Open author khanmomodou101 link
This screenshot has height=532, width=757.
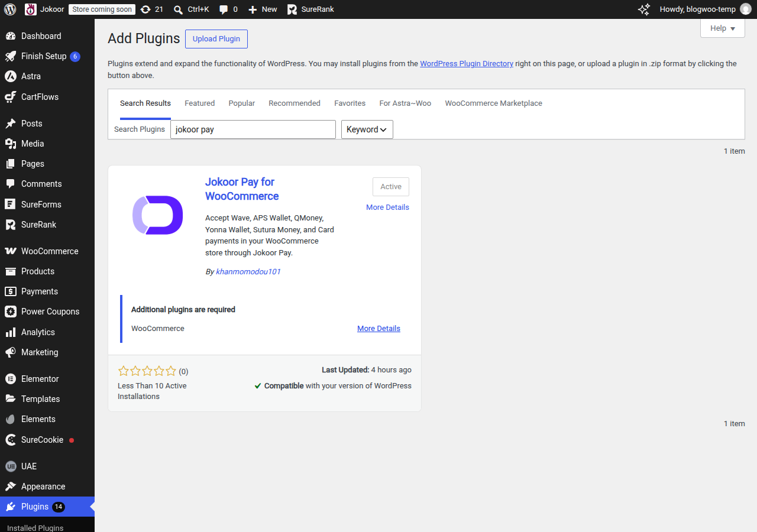pos(248,272)
